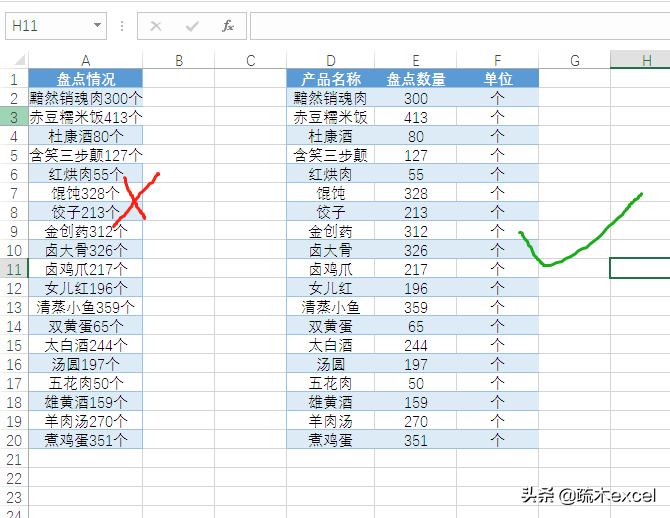Image resolution: width=670 pixels, height=518 pixels.
Task: Click inside the formula bar input
Action: [x=460, y=26]
